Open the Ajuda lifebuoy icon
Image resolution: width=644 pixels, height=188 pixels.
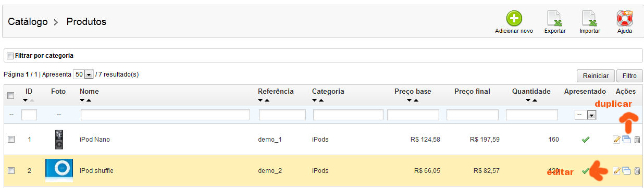[624, 18]
